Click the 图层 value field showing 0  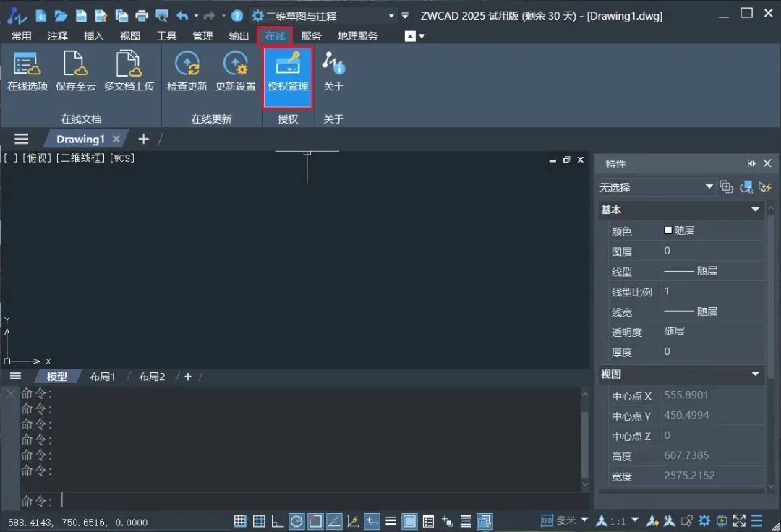pos(713,251)
